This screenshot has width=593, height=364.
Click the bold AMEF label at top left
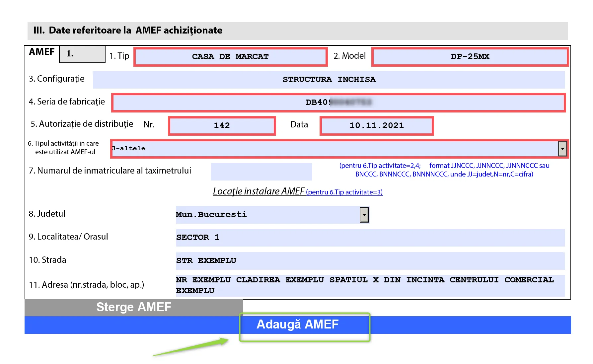pyautogui.click(x=42, y=52)
